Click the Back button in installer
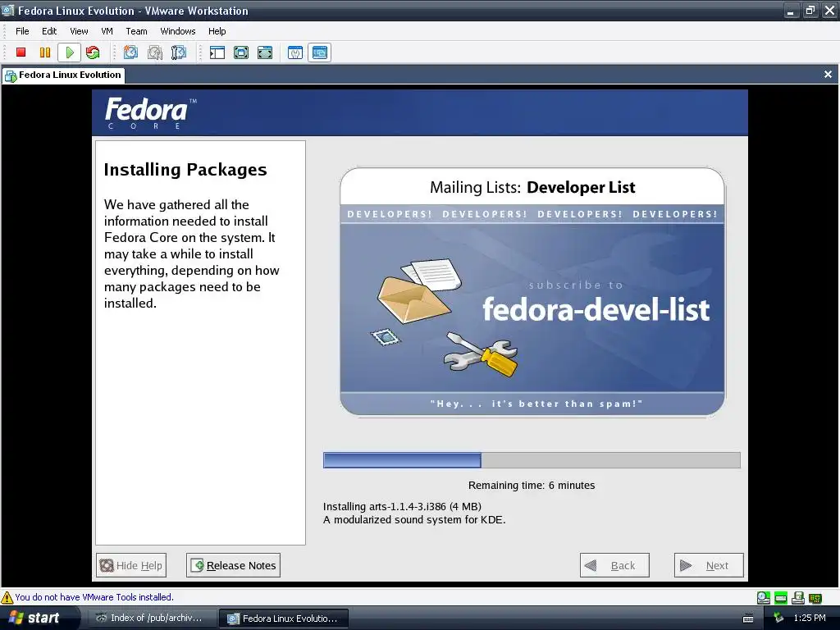The image size is (840, 630). coord(614,565)
